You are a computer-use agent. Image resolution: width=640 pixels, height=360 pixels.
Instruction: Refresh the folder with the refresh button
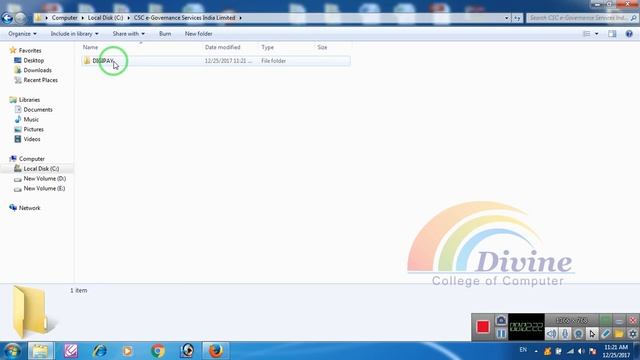tap(517, 18)
